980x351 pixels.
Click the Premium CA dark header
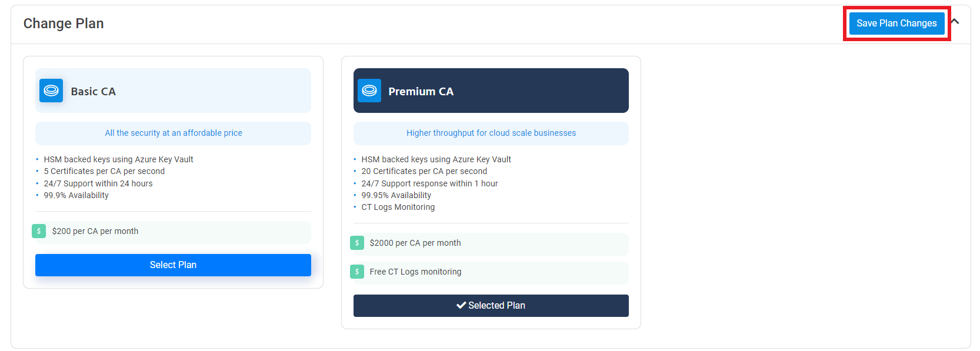click(x=491, y=91)
